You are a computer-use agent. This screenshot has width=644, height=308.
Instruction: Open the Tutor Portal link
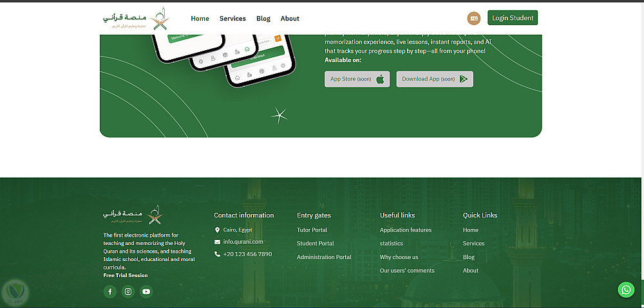coord(312,230)
